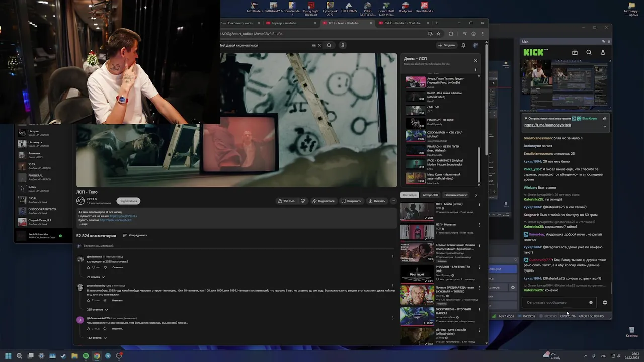Open Spotify from the taskbar
This screenshot has width=644, height=362.
coord(86,356)
